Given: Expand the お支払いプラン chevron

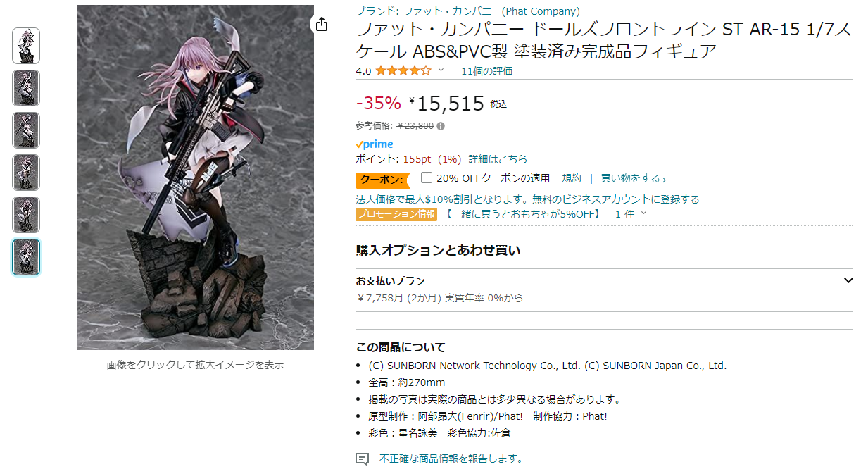Looking at the screenshot, I should point(848,280).
